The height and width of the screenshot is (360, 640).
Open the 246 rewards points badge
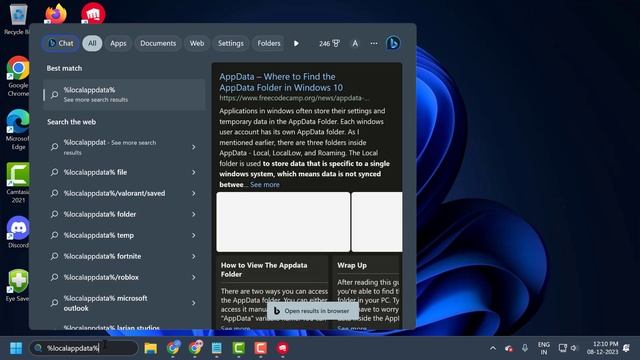pos(329,43)
